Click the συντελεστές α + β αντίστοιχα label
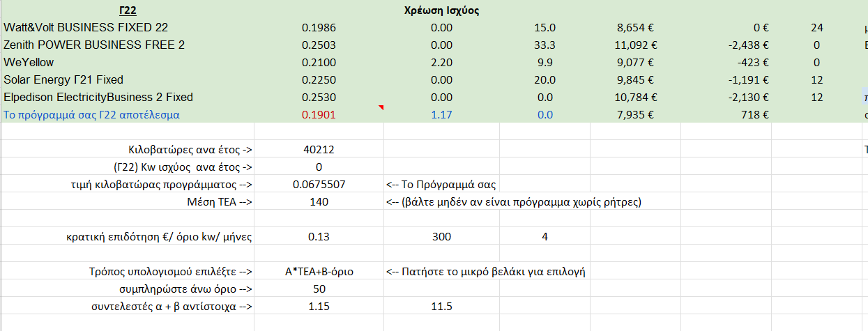 click(172, 307)
